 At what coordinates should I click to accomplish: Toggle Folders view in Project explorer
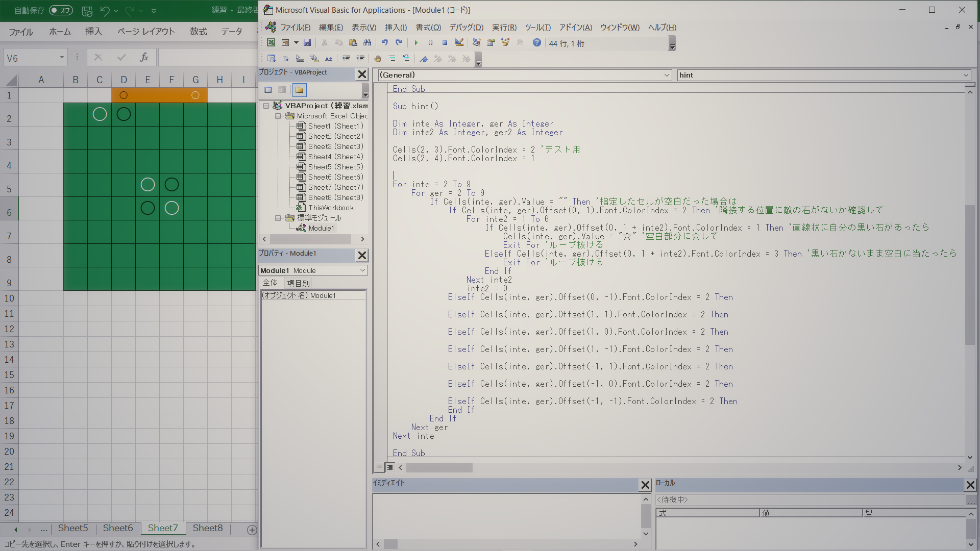point(299,90)
